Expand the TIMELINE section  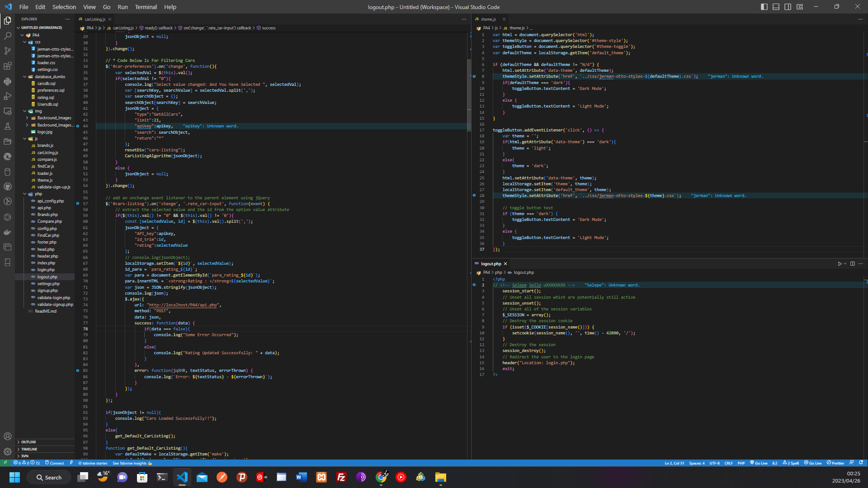29,449
